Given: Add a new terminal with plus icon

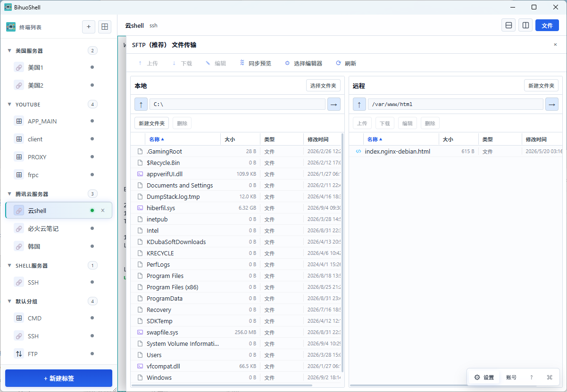Looking at the screenshot, I should coord(89,27).
